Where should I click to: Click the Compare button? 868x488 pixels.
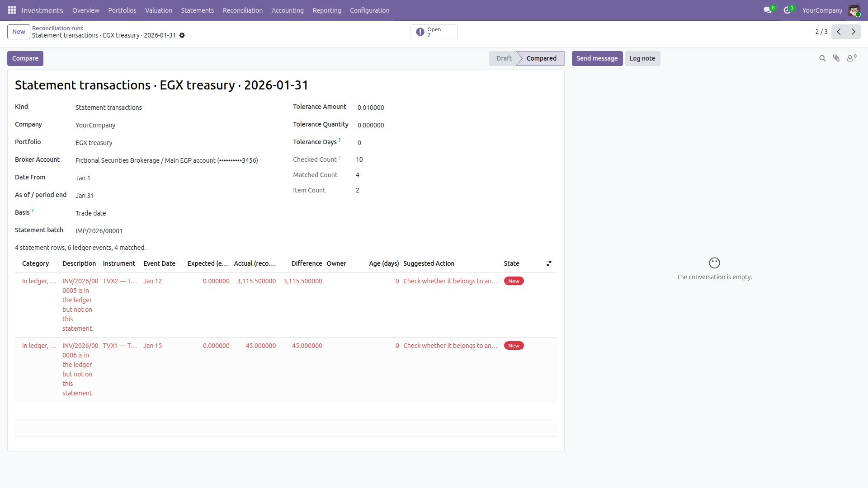click(x=25, y=58)
